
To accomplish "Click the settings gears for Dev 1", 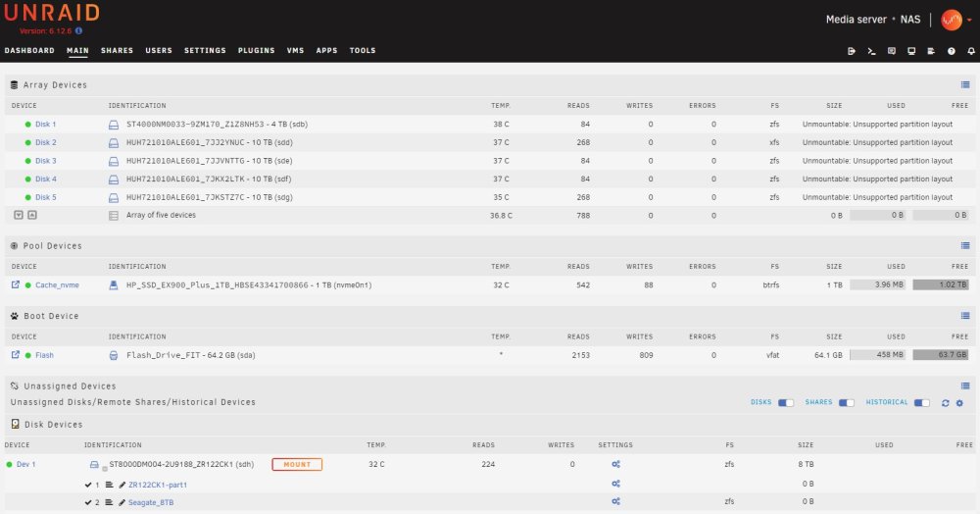I will pyautogui.click(x=615, y=464).
